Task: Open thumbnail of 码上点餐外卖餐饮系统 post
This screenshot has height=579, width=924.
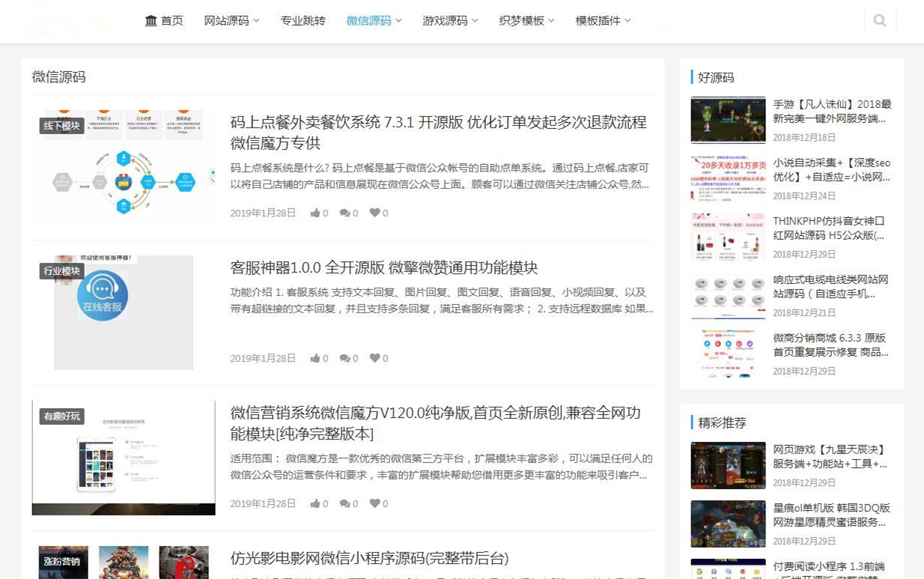Action: pyautogui.click(x=124, y=168)
